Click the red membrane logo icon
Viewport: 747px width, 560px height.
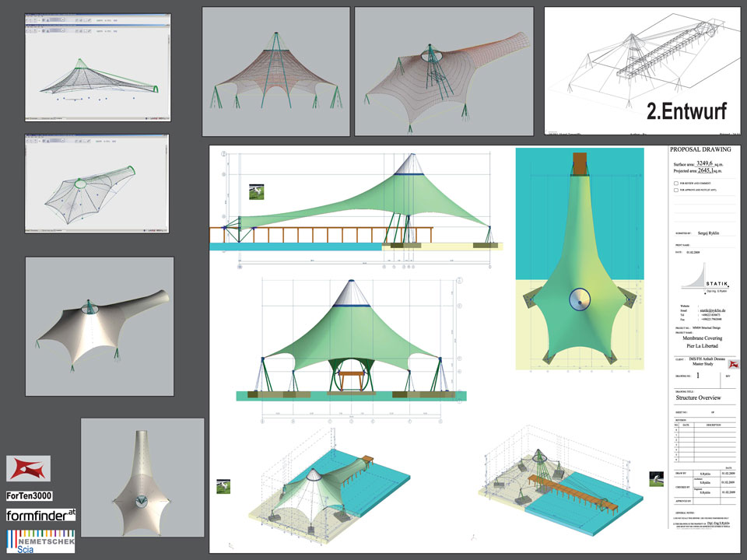pyautogui.click(x=29, y=468)
